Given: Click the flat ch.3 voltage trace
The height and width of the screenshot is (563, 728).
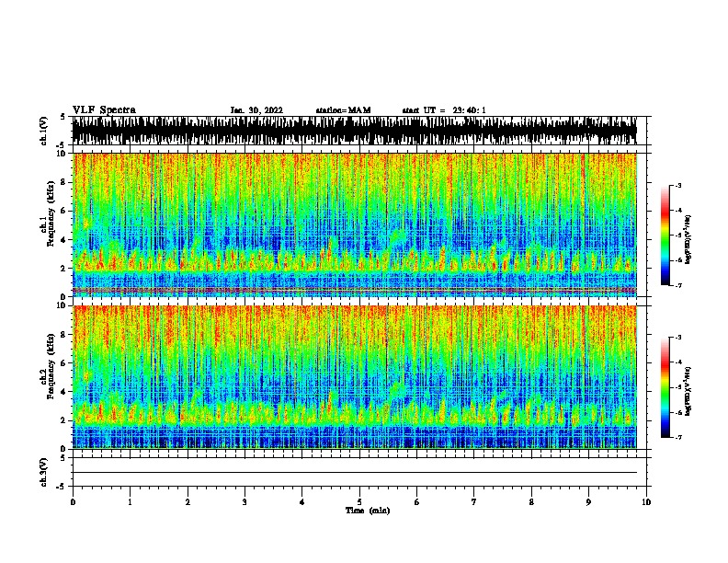Looking at the screenshot, I should (x=354, y=473).
